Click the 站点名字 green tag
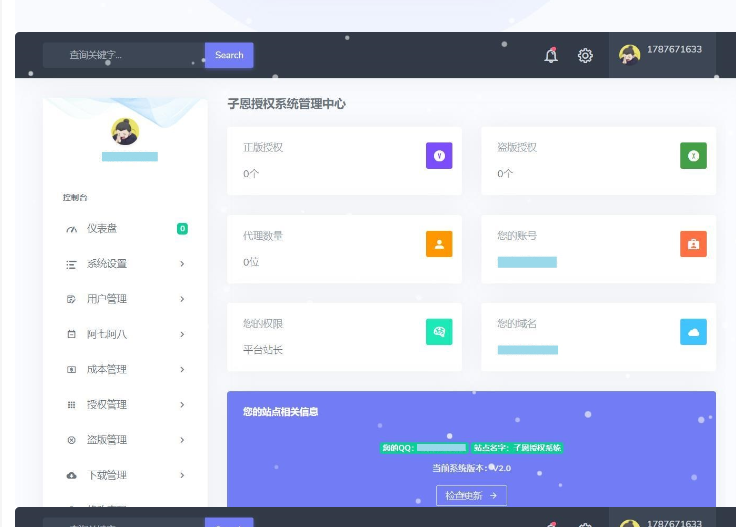The width and height of the screenshot is (736, 527). coord(517,448)
